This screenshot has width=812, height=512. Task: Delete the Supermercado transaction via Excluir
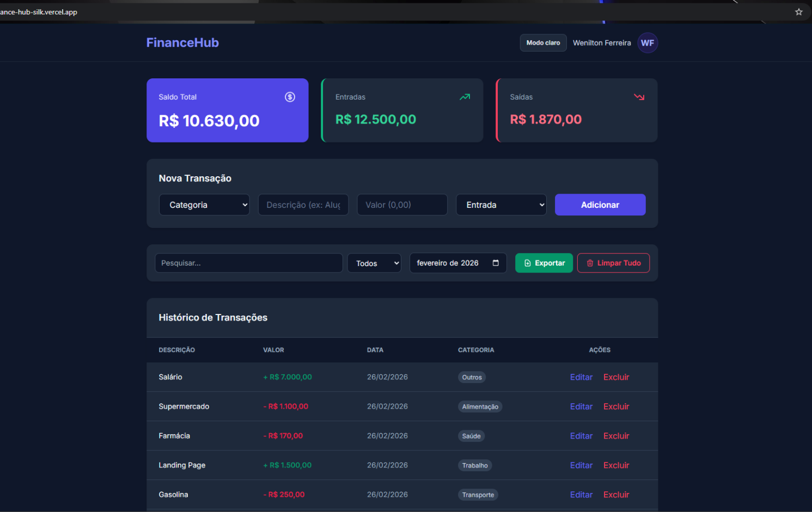click(616, 406)
